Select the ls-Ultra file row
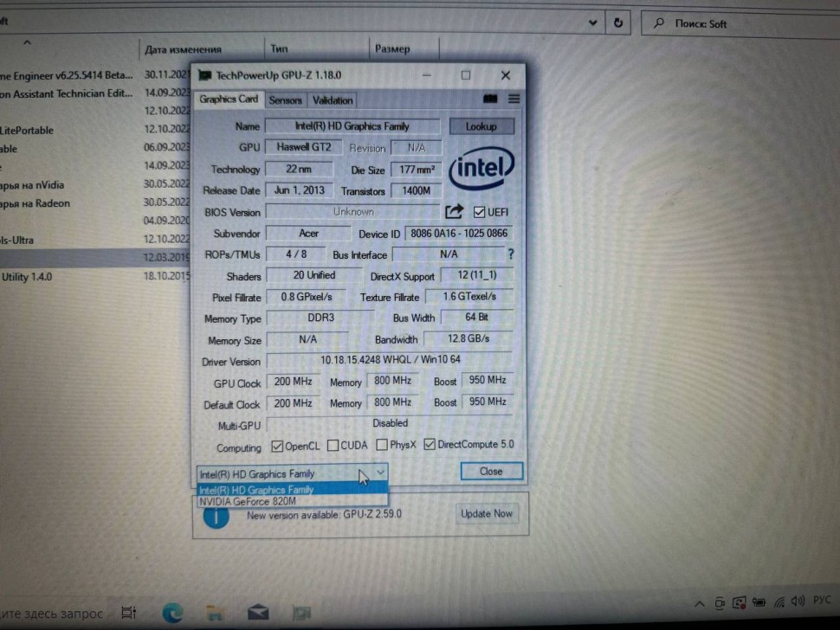The width and height of the screenshot is (840, 630). [x=95, y=241]
